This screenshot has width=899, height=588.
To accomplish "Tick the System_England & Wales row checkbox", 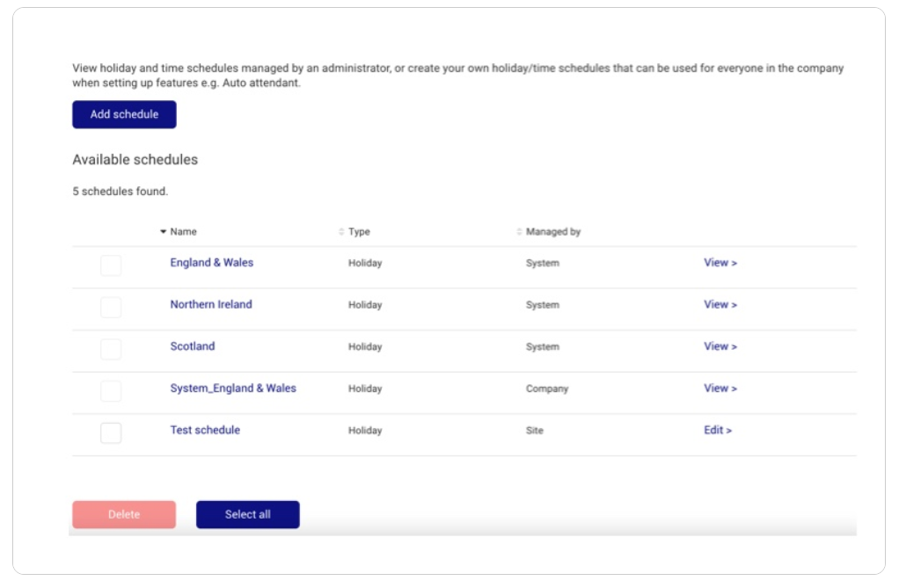I will click(111, 391).
